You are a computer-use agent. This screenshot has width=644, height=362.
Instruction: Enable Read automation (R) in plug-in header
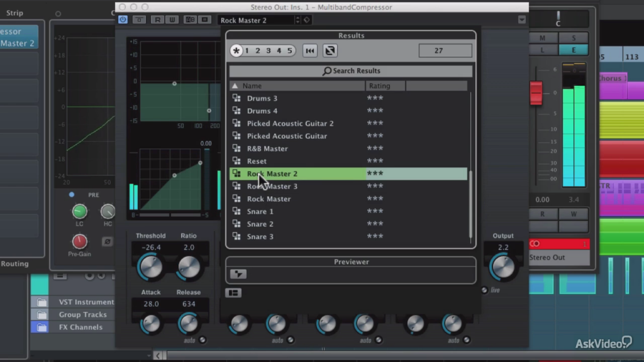pyautogui.click(x=157, y=19)
